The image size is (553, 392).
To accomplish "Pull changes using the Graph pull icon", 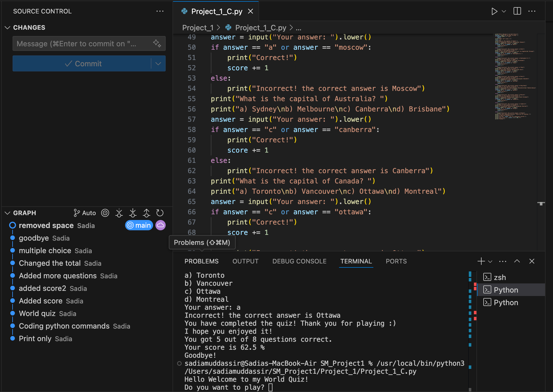I will pyautogui.click(x=133, y=213).
